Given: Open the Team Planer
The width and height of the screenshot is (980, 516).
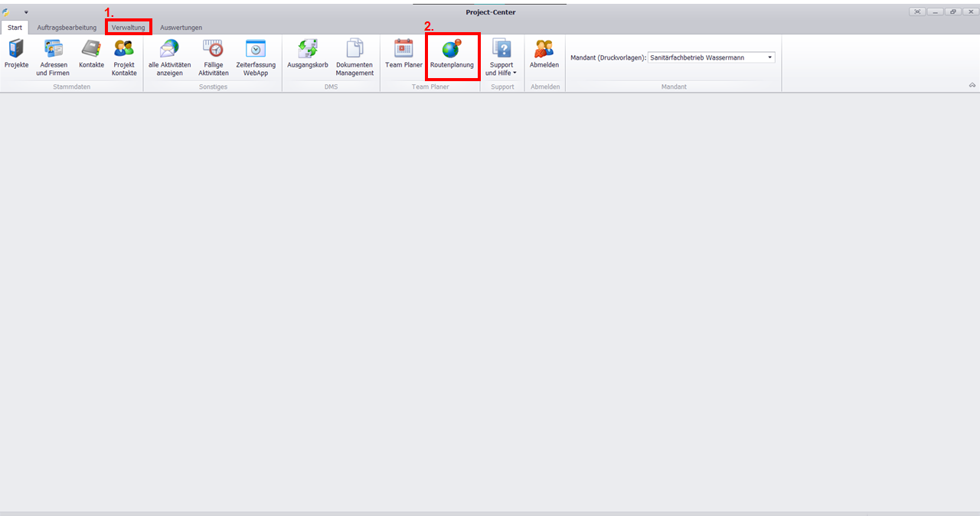Looking at the screenshot, I should coord(403,56).
